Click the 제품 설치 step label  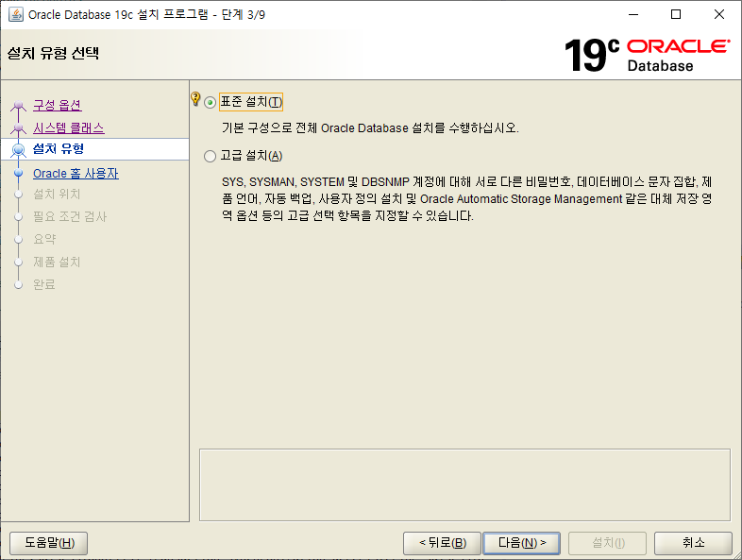pyautogui.click(x=57, y=262)
